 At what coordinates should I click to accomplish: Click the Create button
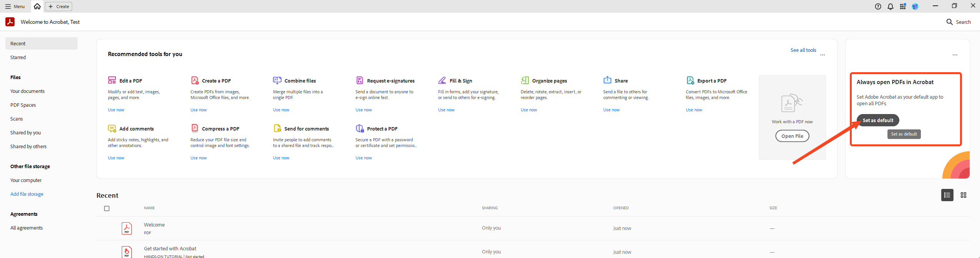click(59, 6)
